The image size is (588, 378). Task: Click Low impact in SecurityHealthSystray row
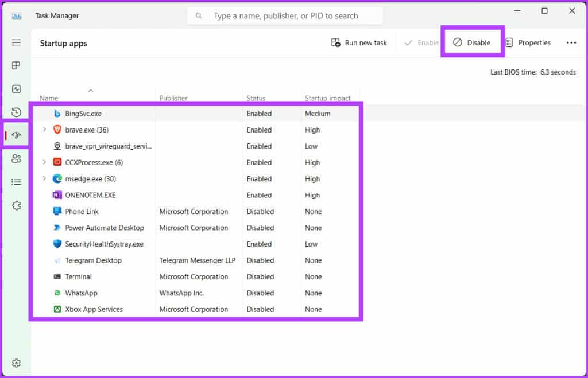pos(311,244)
